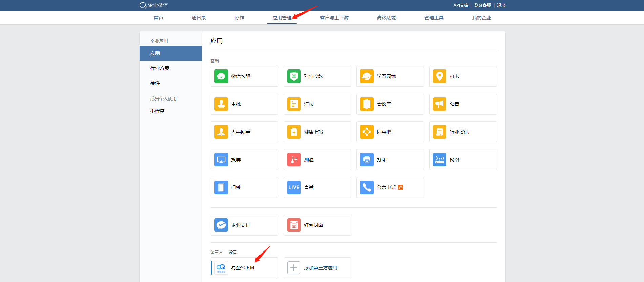644x282 pixels.
Task: Switch to the 通讯录 tab
Action: point(199,18)
